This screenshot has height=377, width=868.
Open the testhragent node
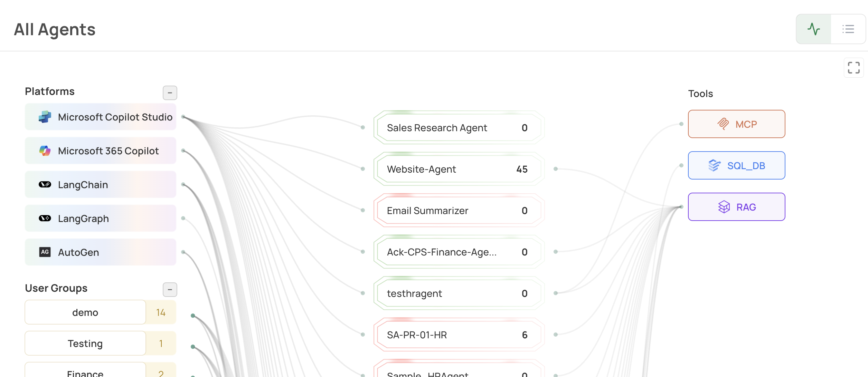coord(459,293)
